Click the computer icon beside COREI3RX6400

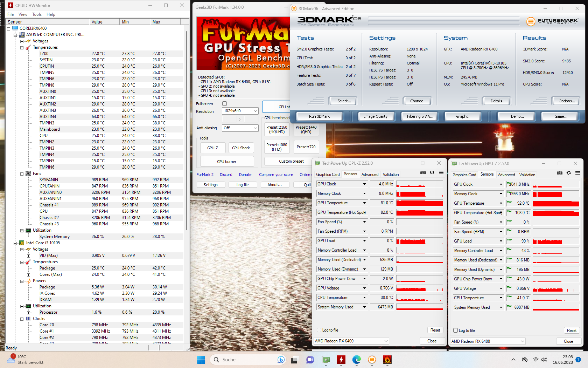pos(15,28)
